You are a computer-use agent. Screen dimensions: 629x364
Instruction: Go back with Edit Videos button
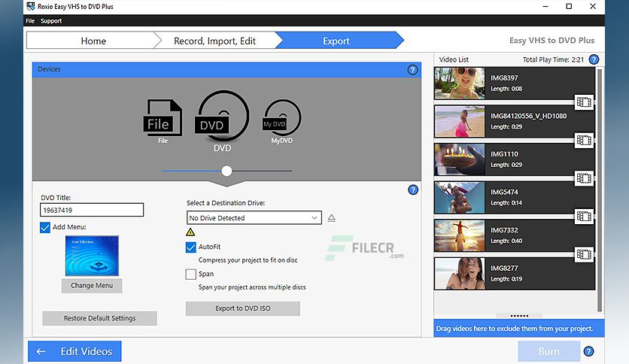[x=74, y=351]
